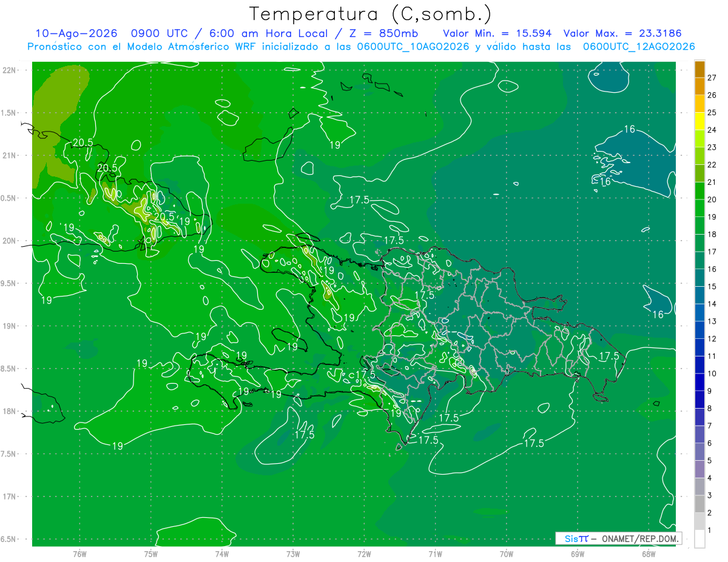Click the '72W' longitude label
Viewport: 728px width, 562px height.
(x=364, y=554)
